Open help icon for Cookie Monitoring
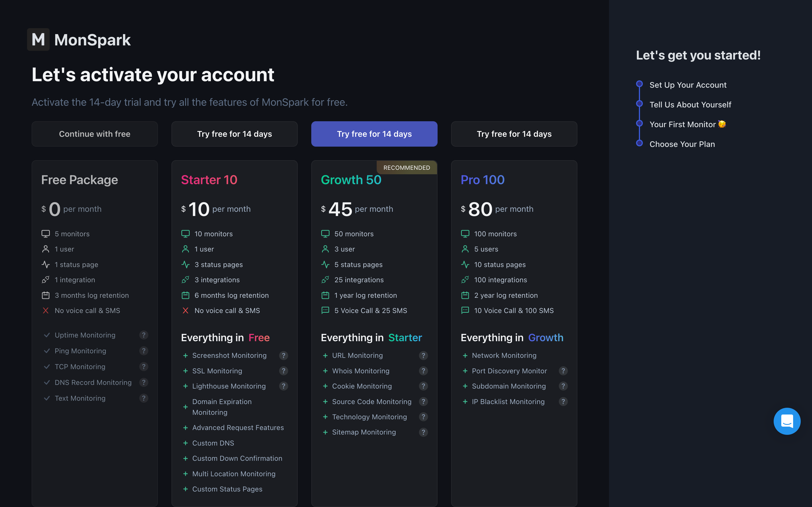The image size is (812, 507). (x=423, y=386)
